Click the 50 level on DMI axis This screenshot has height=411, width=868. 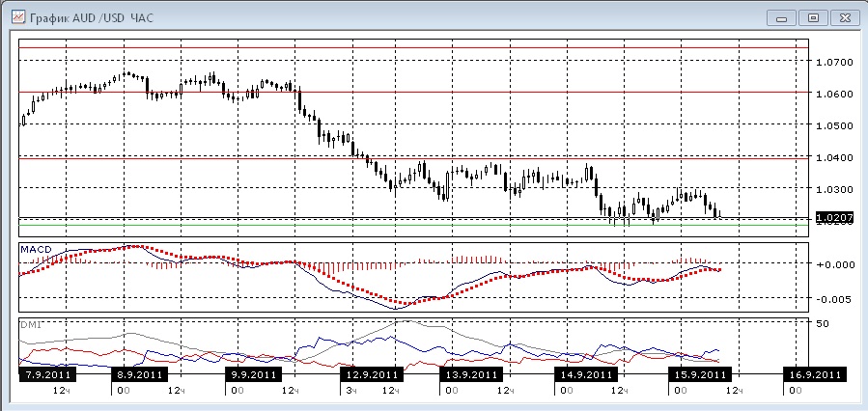tap(823, 323)
